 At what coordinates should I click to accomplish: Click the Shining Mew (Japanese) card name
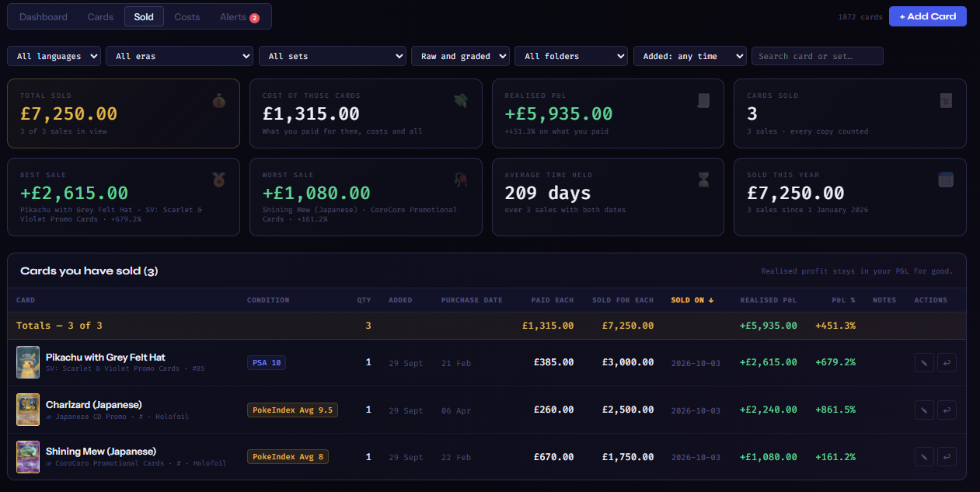click(101, 452)
